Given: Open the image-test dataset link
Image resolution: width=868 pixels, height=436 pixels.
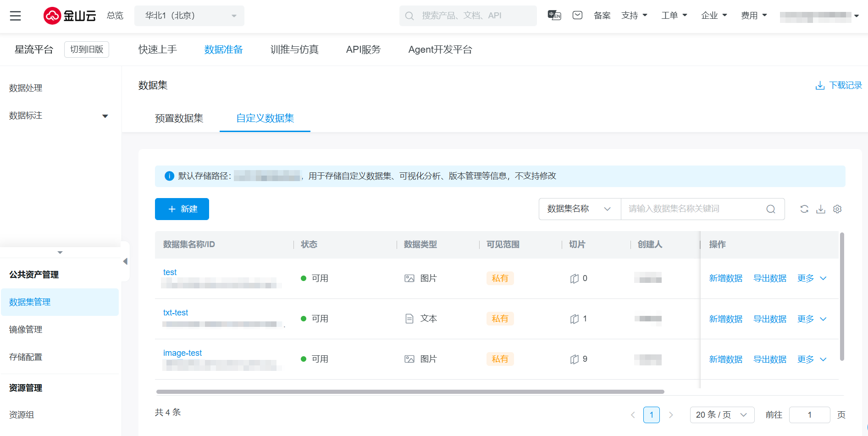Looking at the screenshot, I should (182, 353).
